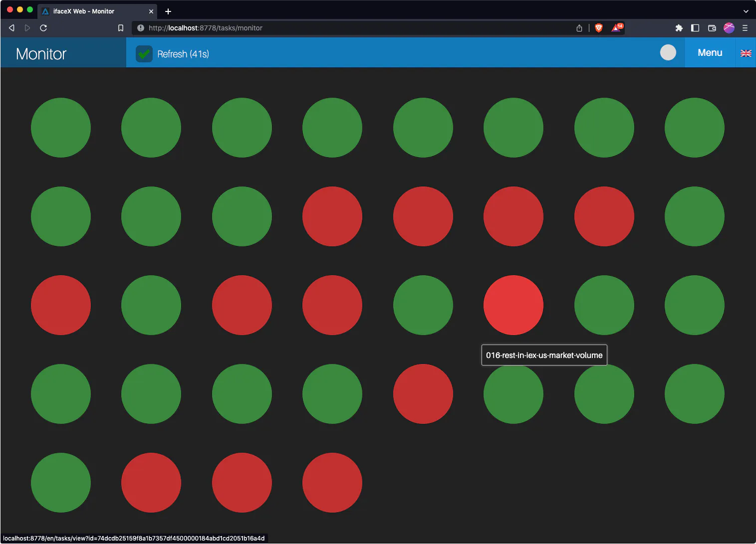Click the Brave Shields lion icon

click(x=599, y=28)
